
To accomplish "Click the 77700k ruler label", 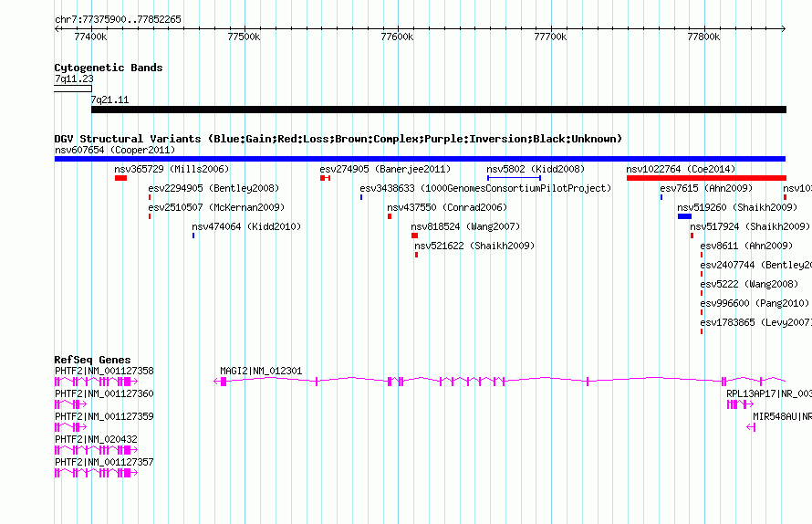I will pyautogui.click(x=550, y=37).
